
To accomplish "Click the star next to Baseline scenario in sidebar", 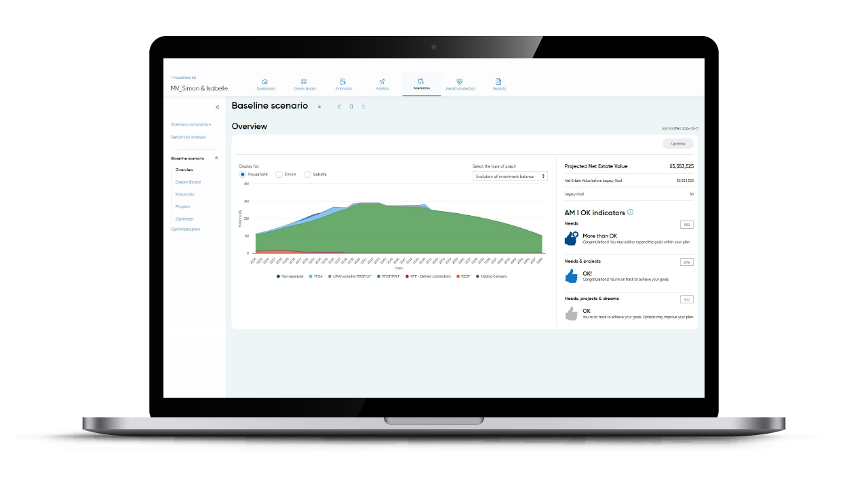I will [x=216, y=157].
